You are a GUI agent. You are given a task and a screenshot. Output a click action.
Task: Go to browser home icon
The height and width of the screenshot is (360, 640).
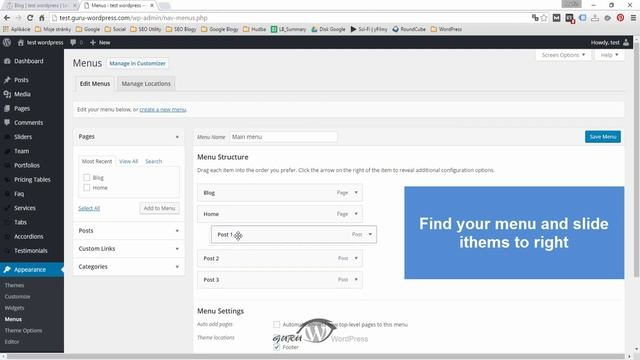click(42, 18)
